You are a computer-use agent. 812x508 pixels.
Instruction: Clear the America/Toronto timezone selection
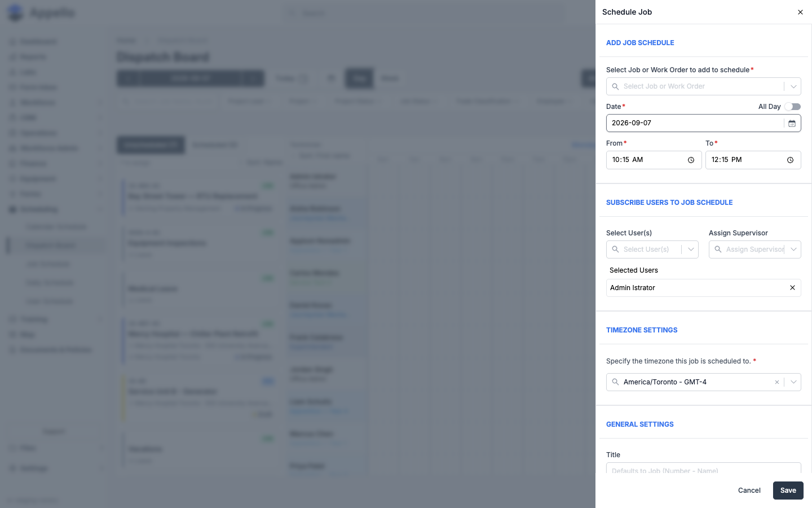[776, 382]
